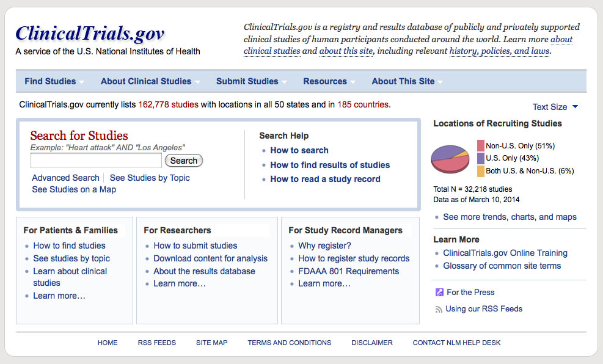Click the RSS feed icon
The height and width of the screenshot is (364, 603).
439,309
